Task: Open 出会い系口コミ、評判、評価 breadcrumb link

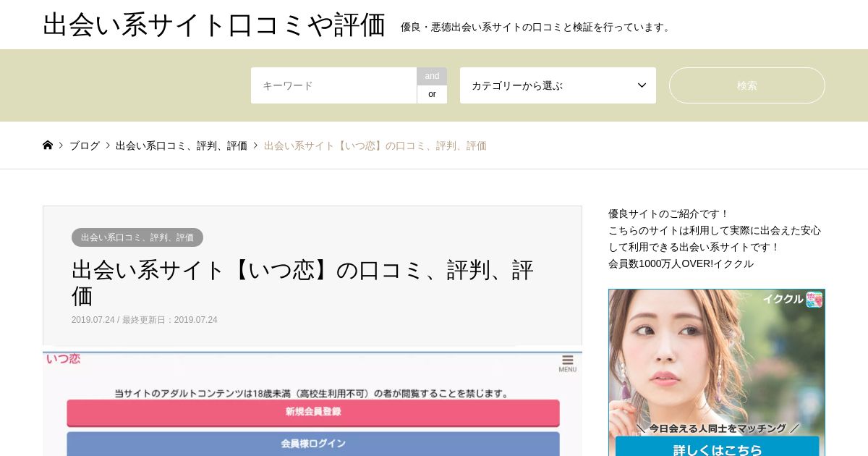Action: (x=182, y=145)
